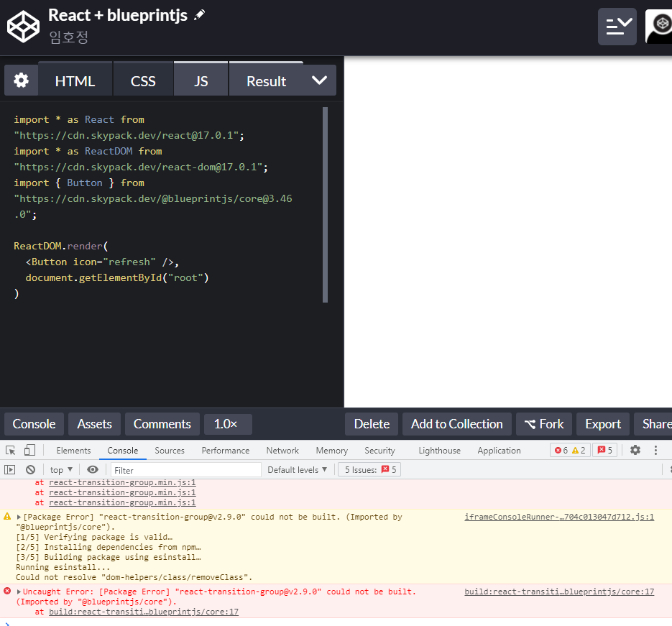Change the 1.0x zoom level
The width and height of the screenshot is (672, 626).
pos(228,424)
